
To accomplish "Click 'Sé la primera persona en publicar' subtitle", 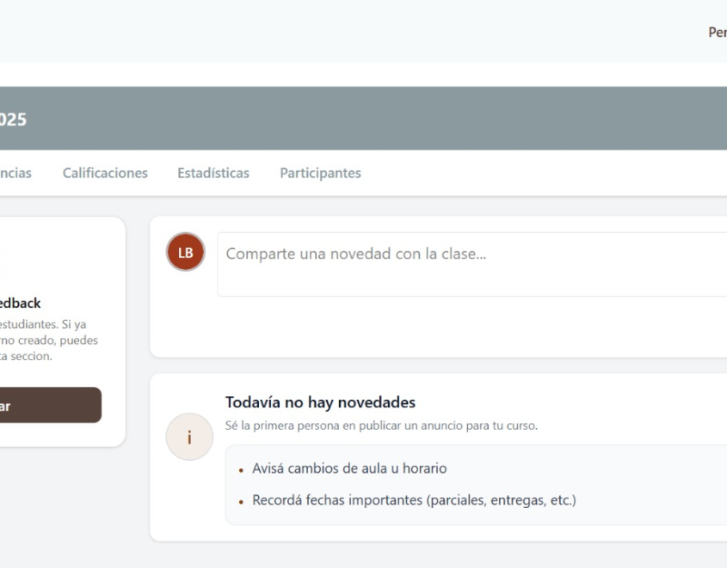I will [x=381, y=426].
